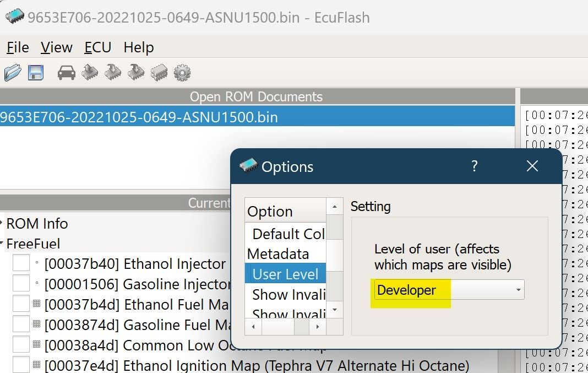Enable the Ethanol Ignition Map checkbox

[x=21, y=365]
